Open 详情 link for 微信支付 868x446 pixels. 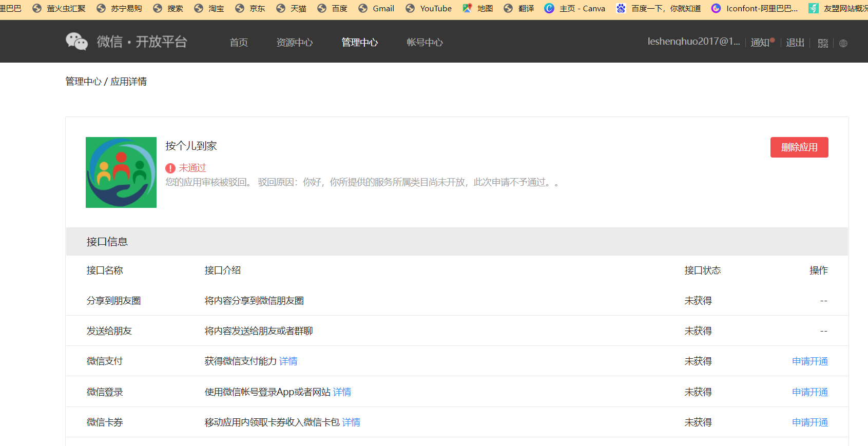point(288,361)
